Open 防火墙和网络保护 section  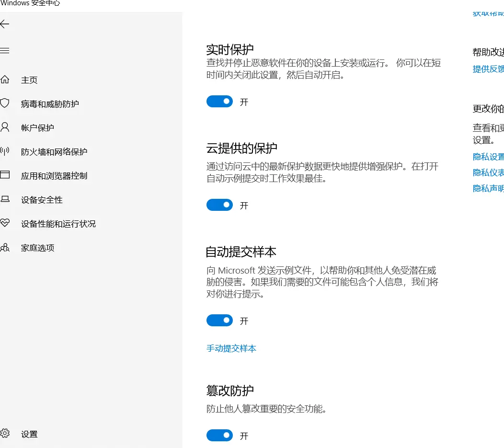[x=54, y=152]
